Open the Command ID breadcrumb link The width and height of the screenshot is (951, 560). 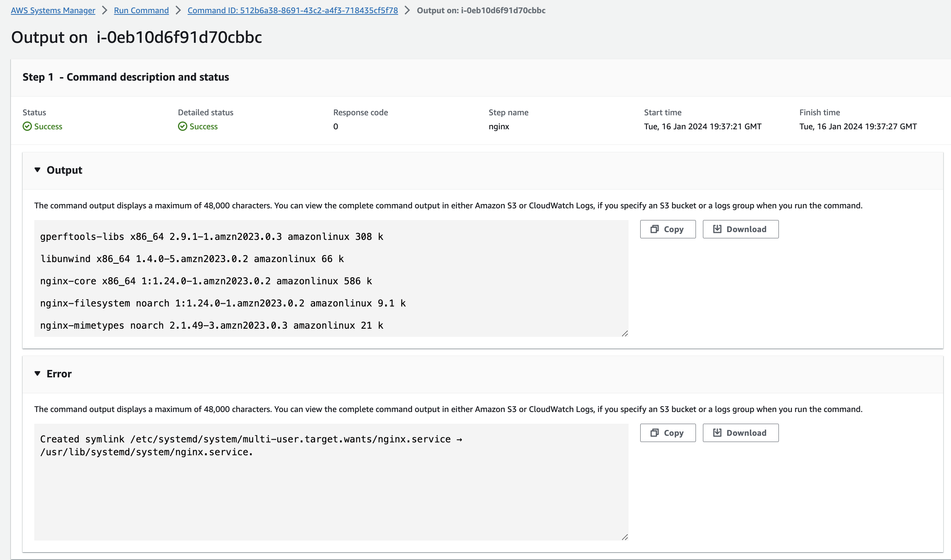click(292, 11)
